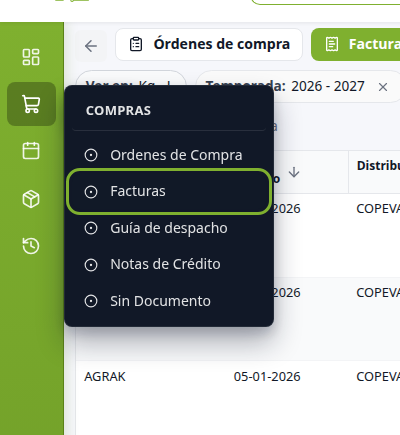Open the calendar icon in the sidebar
The image size is (400, 435).
coord(31,151)
